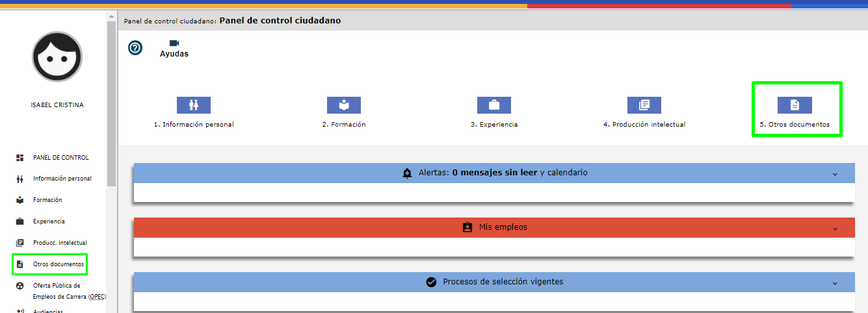Screen dimensions: 868x313
Task: Open PANEL DE CONTROL in sidebar
Action: [x=60, y=158]
